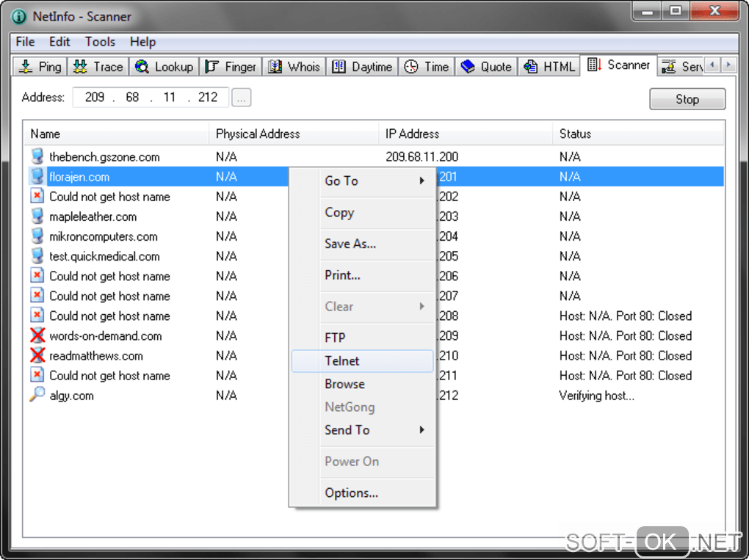The image size is (749, 560).
Task: Click the Time clock icon
Action: click(x=410, y=67)
